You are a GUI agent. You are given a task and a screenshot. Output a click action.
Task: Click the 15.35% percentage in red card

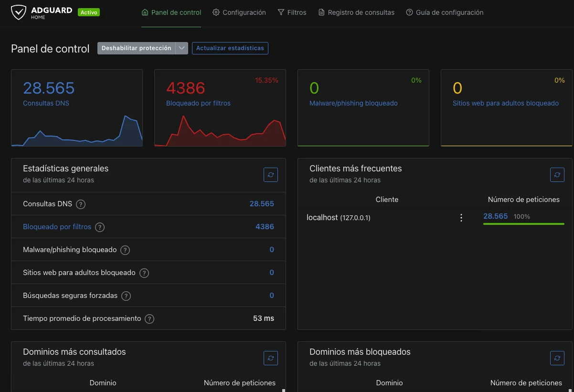[x=266, y=80]
